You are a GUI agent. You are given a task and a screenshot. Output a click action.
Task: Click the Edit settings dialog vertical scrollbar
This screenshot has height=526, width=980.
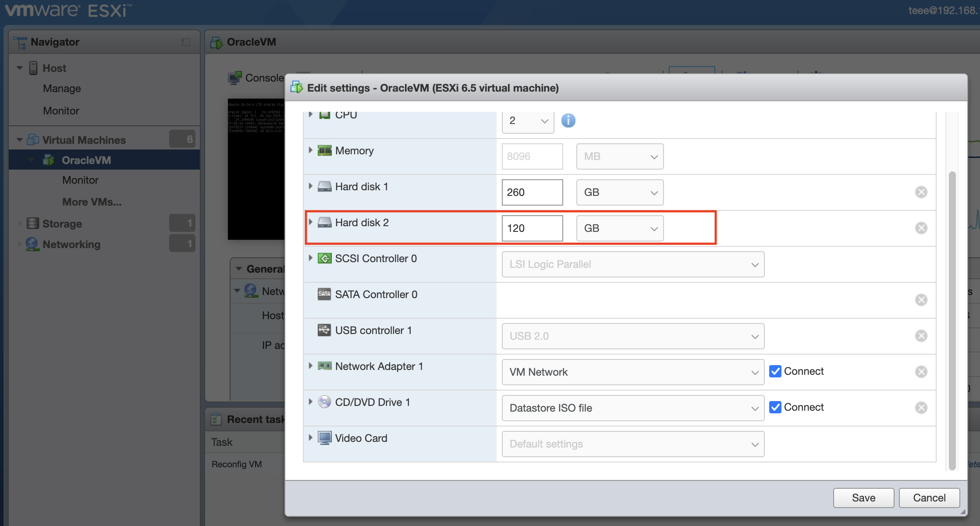pos(952,320)
